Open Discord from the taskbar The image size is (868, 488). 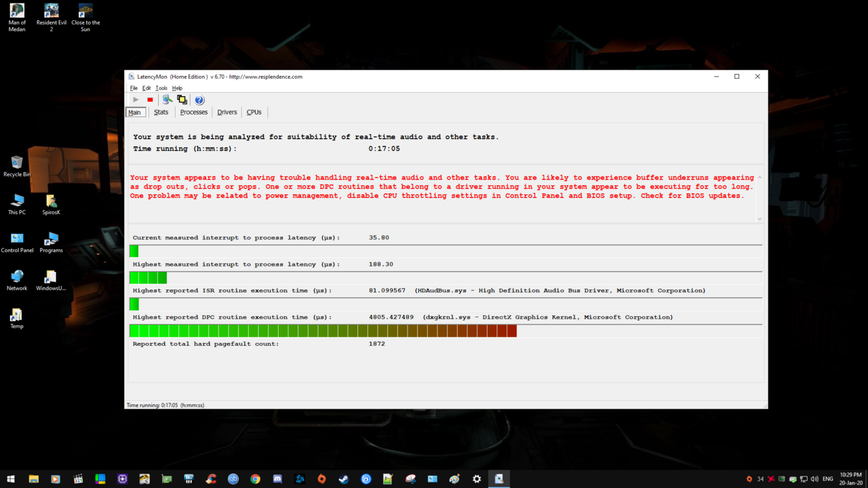point(277,479)
